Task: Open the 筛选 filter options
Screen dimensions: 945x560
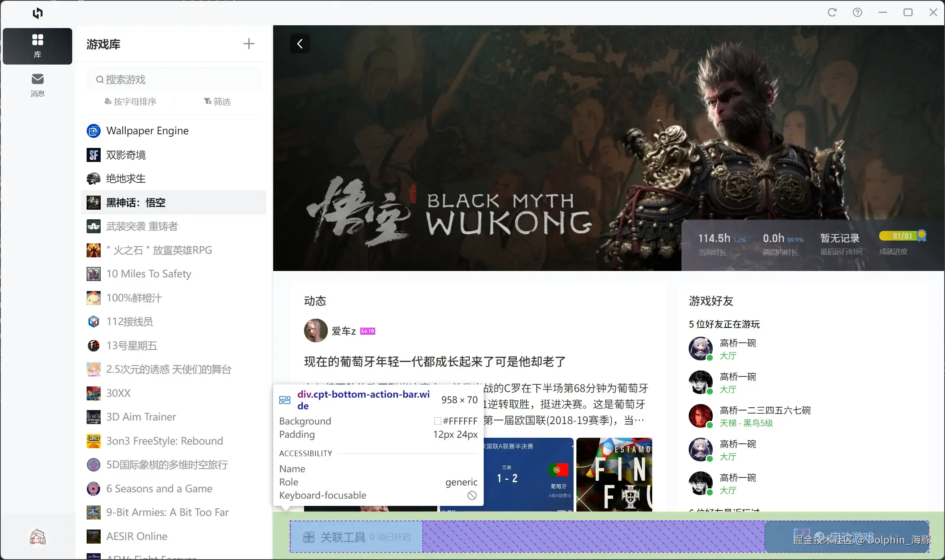Action: [x=218, y=101]
